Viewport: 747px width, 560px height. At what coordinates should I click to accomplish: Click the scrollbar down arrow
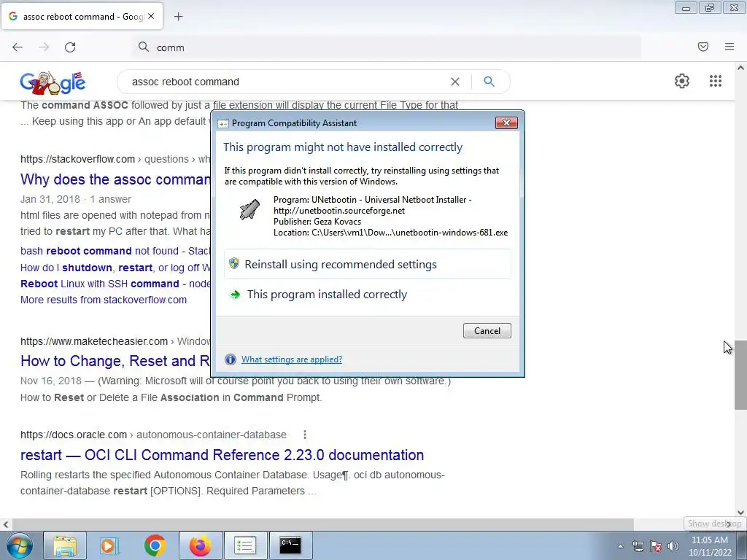coord(740,513)
